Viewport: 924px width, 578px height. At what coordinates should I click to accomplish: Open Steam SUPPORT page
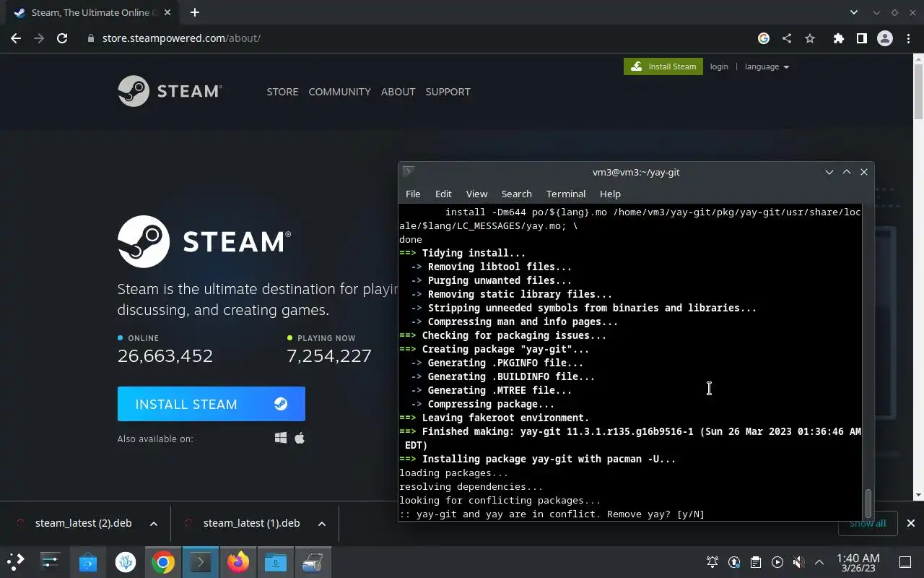pyautogui.click(x=448, y=92)
